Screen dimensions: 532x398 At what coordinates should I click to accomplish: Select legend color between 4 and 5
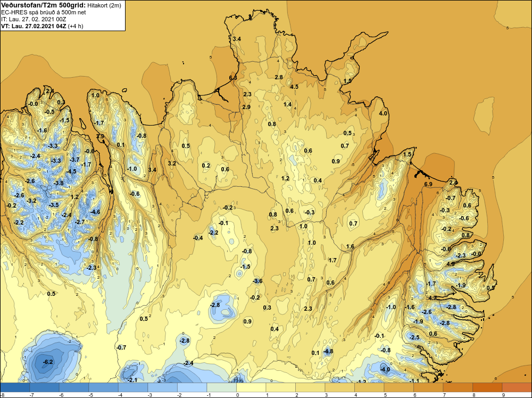pos(369,387)
